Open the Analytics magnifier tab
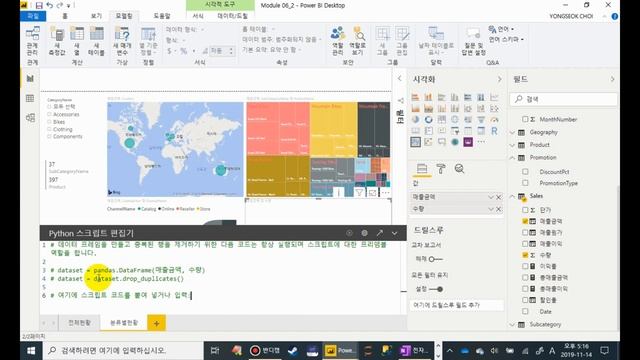Viewport: 640px width, 360px height. (x=460, y=169)
